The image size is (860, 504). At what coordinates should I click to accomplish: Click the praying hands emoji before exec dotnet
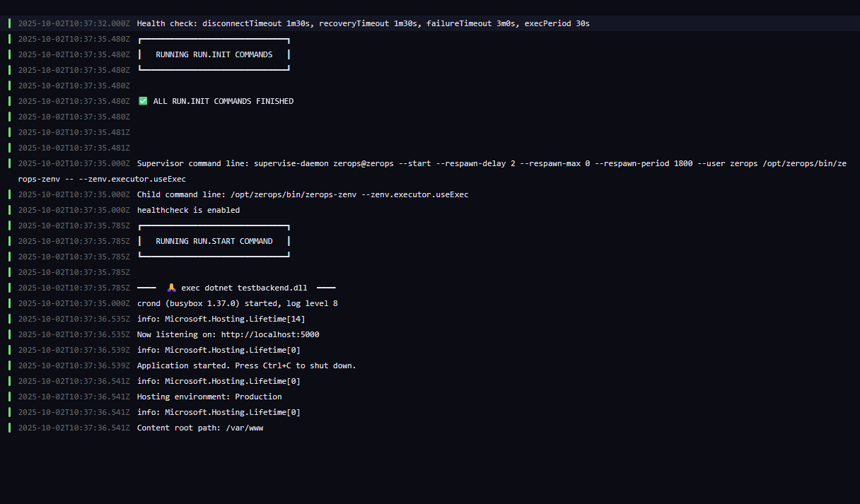(171, 288)
